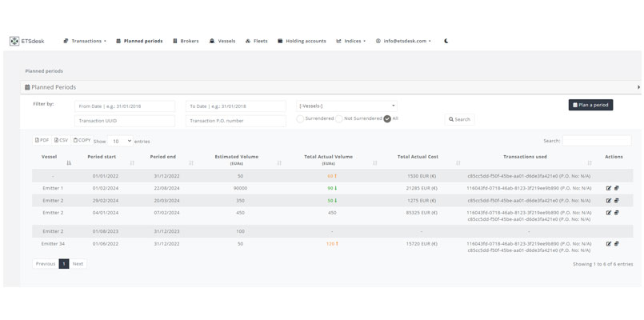Open the Vessels filter dropdown
The width and height of the screenshot is (644, 320).
click(346, 106)
